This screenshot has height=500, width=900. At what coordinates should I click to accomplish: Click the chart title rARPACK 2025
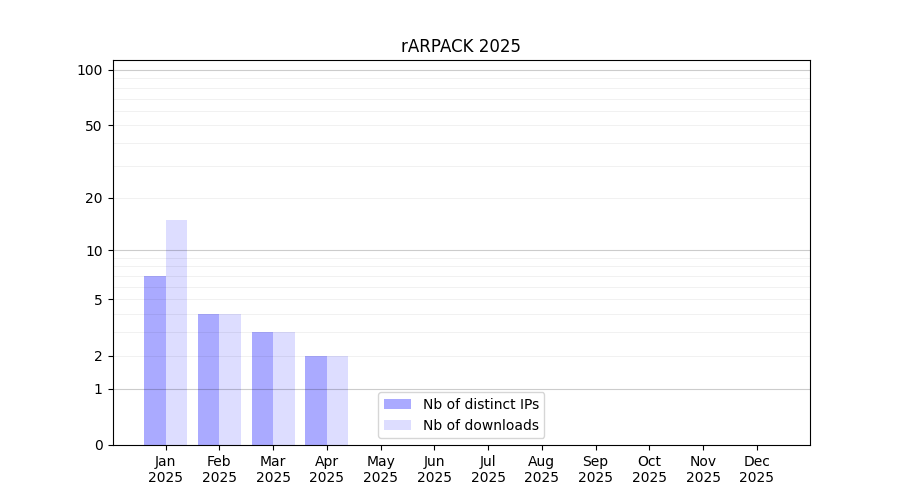tap(461, 46)
